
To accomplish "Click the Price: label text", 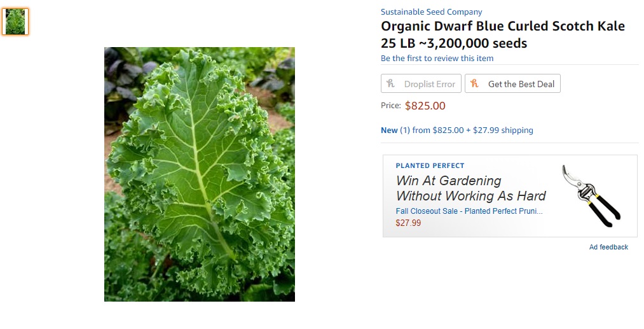I will click(390, 106).
